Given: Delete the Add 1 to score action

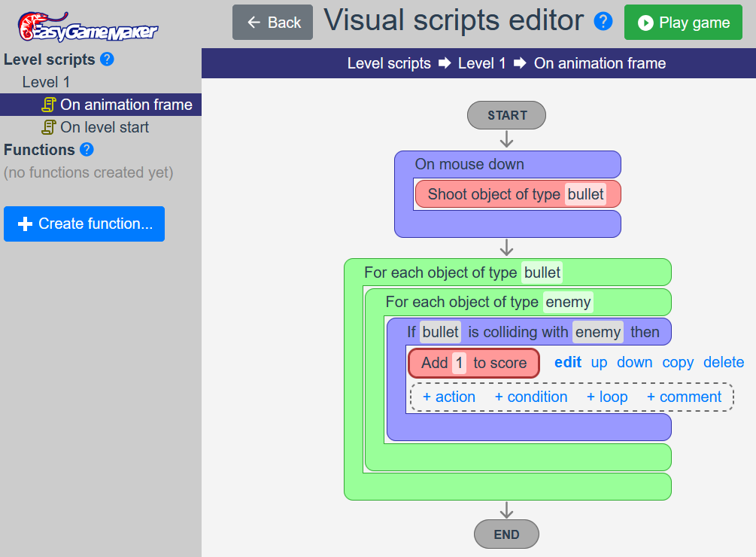Looking at the screenshot, I should point(724,362).
